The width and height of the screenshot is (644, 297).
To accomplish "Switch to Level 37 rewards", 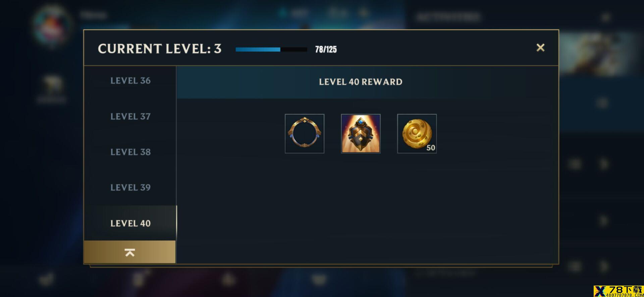I will coord(130,116).
